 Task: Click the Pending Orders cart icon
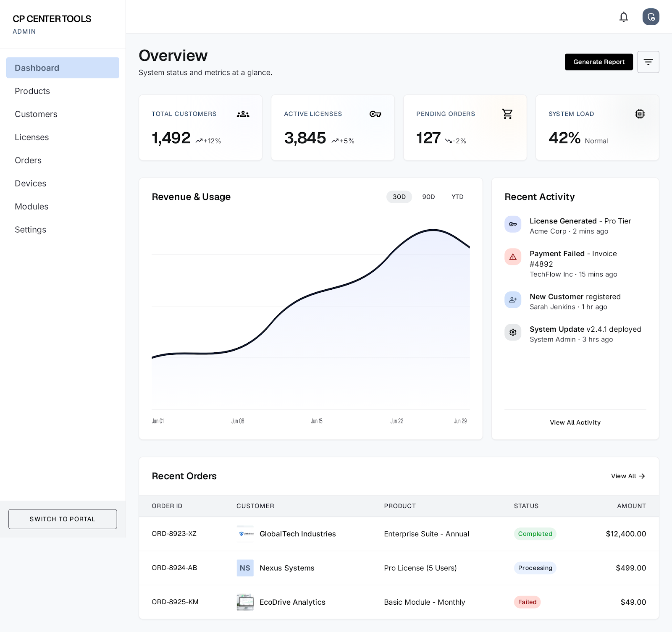click(507, 114)
